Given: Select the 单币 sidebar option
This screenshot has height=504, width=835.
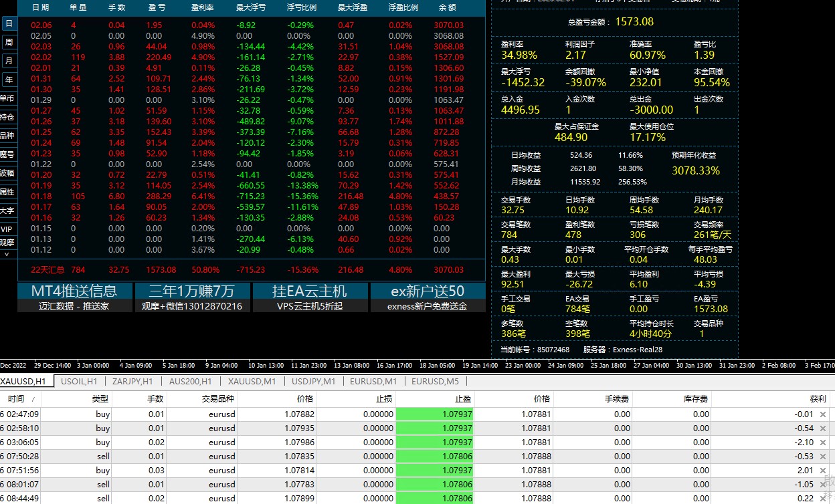Looking at the screenshot, I should point(7,98).
